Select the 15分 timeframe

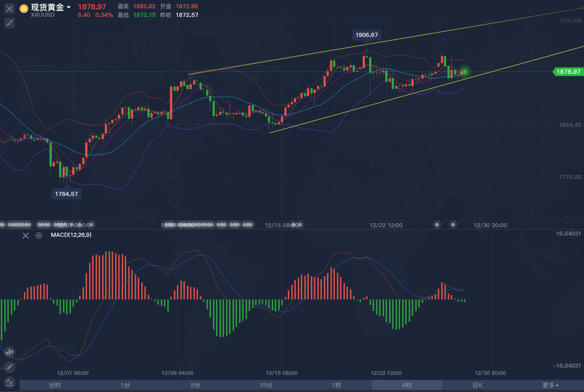[266, 385]
